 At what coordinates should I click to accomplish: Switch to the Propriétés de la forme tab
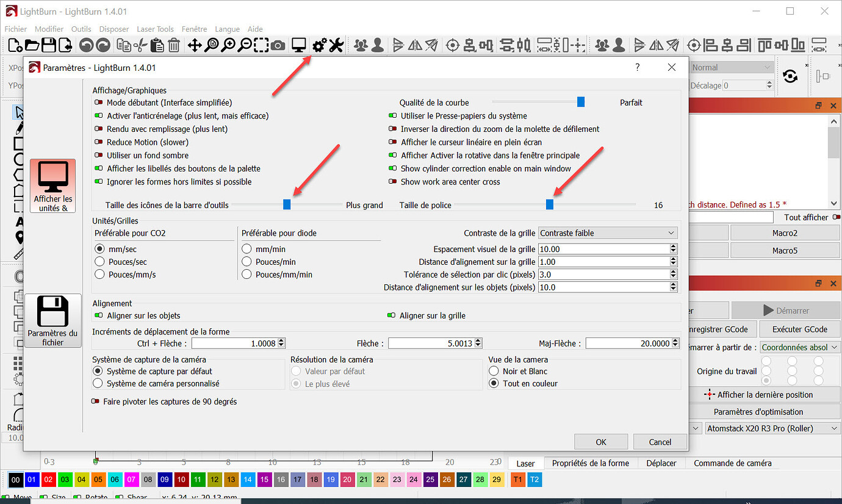(x=590, y=463)
